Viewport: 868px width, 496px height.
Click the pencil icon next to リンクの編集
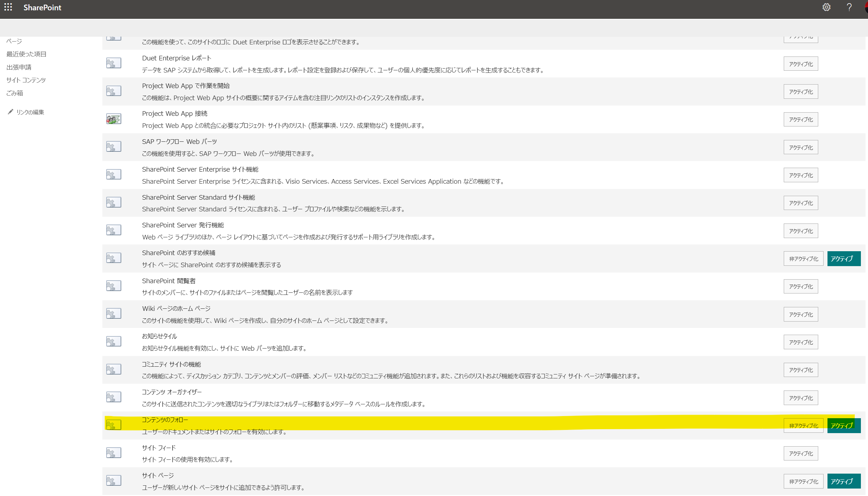point(10,112)
